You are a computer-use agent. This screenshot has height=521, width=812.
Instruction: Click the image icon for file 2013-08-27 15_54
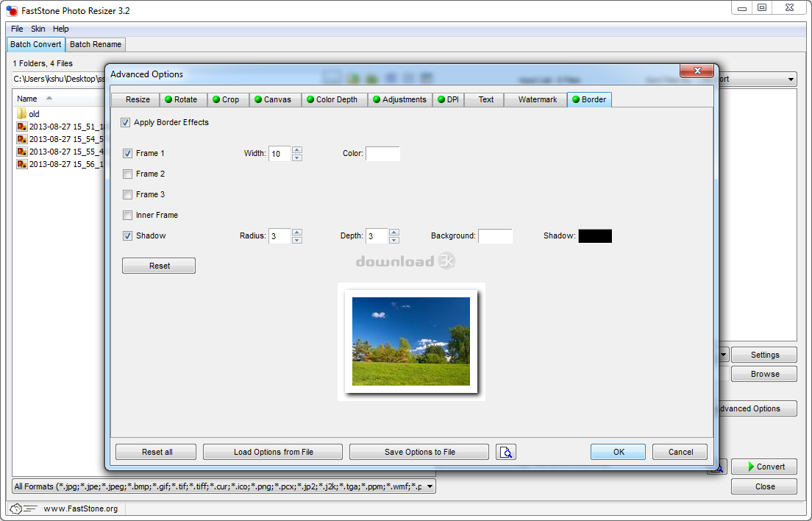tap(22, 139)
